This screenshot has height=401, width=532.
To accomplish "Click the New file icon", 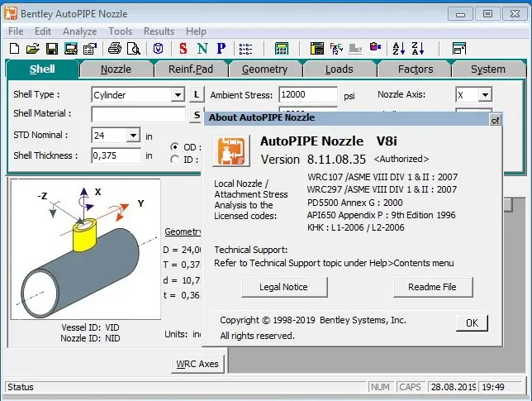I will (x=15, y=49).
